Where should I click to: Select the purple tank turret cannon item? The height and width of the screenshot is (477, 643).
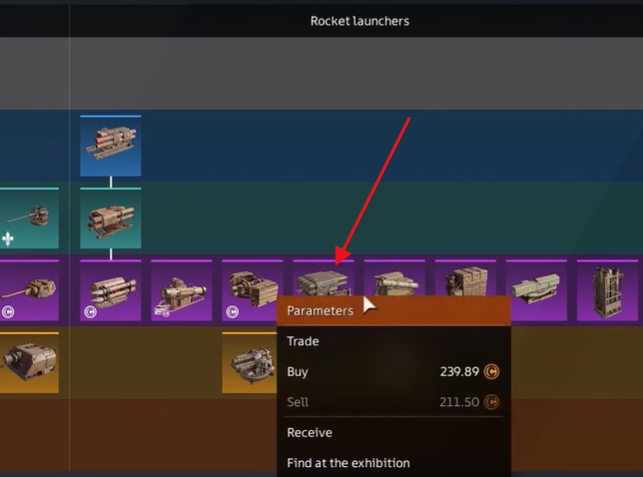(29, 290)
